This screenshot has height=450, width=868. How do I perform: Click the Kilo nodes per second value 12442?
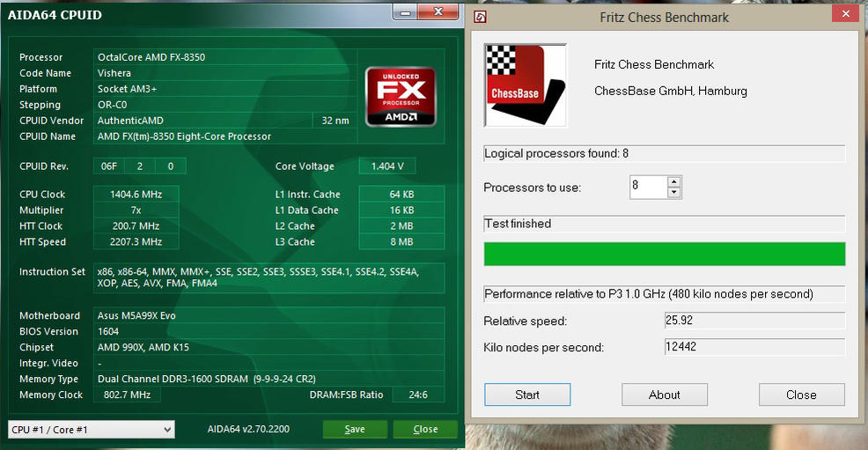754,347
